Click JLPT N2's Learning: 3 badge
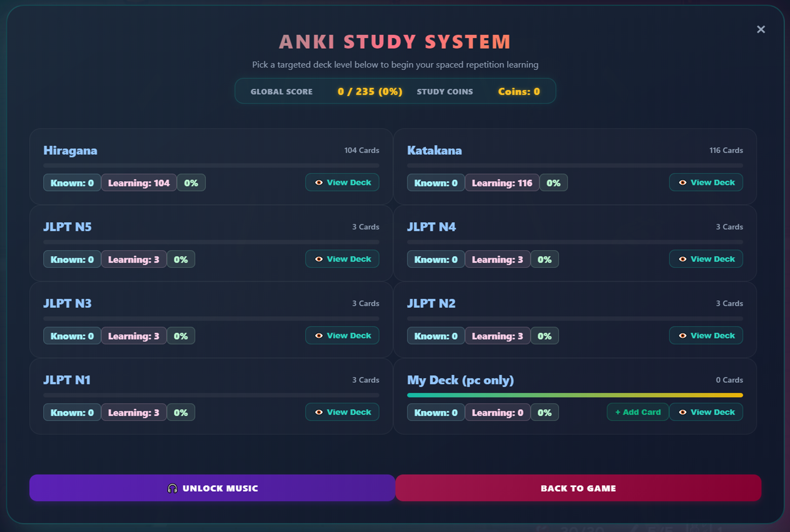790x532 pixels. [x=498, y=336]
